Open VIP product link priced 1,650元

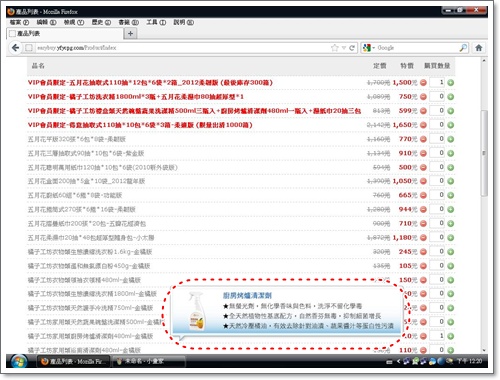coord(140,125)
